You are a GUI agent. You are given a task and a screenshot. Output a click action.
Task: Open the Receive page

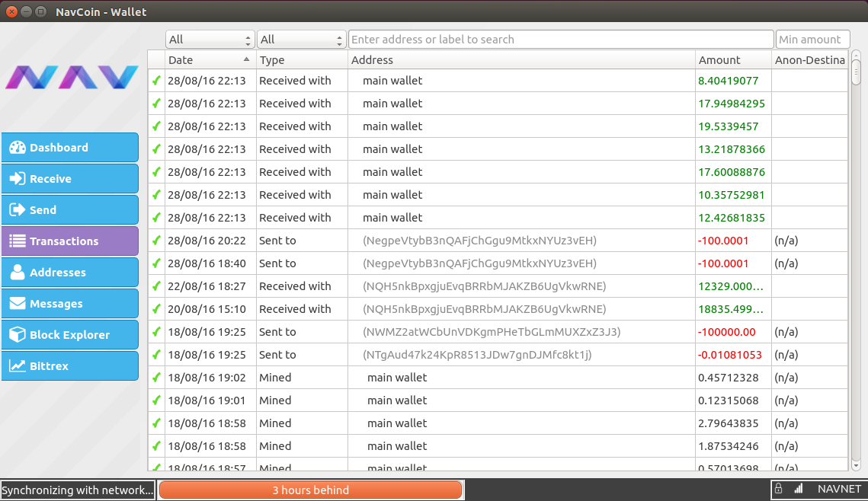[x=70, y=179]
